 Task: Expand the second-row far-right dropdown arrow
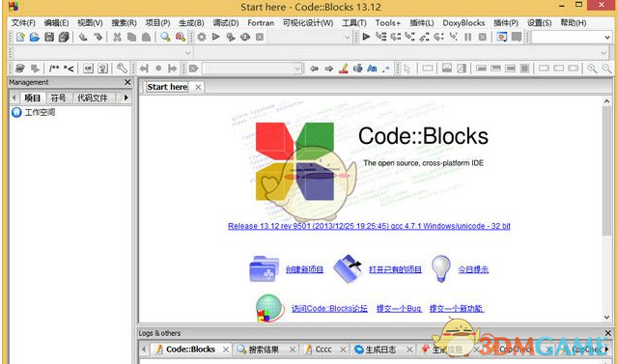pyautogui.click(x=604, y=53)
